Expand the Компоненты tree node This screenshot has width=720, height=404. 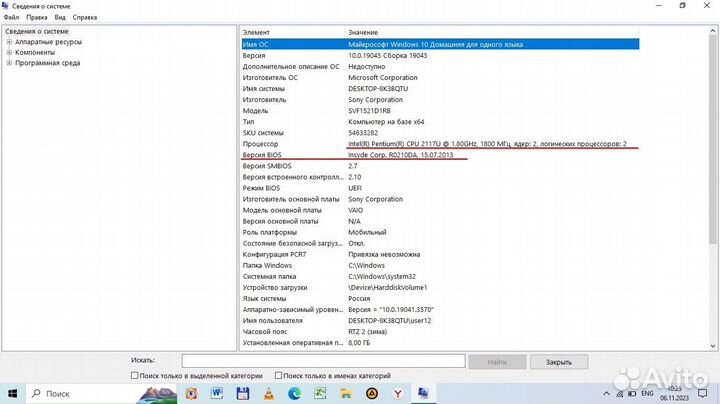pyautogui.click(x=9, y=52)
